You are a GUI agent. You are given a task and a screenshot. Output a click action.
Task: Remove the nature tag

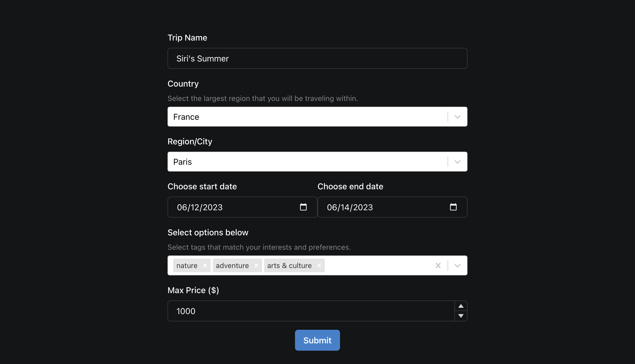tap(205, 265)
